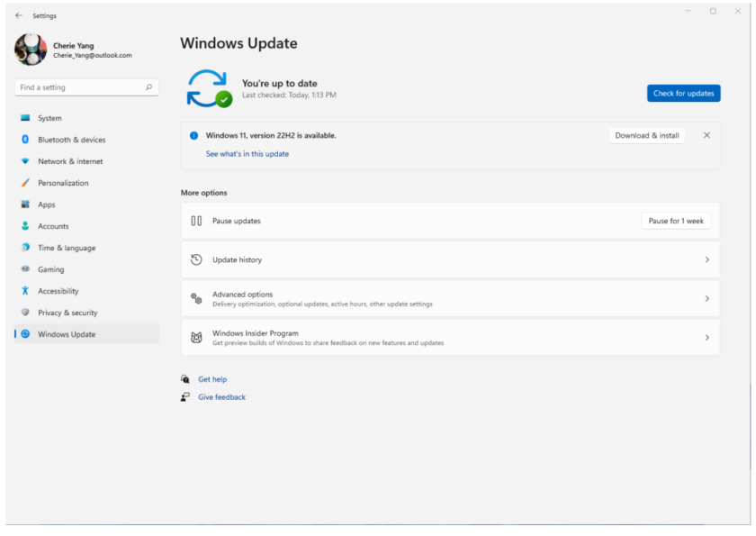Click the System monitor icon
The height and width of the screenshot is (536, 756).
[x=25, y=118]
